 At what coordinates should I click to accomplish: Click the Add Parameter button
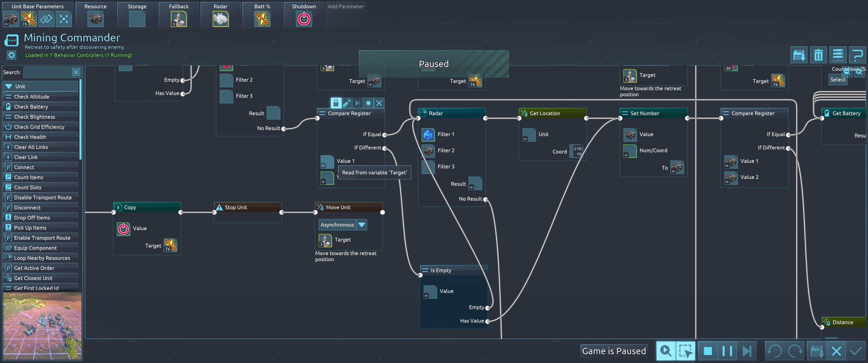346,7
